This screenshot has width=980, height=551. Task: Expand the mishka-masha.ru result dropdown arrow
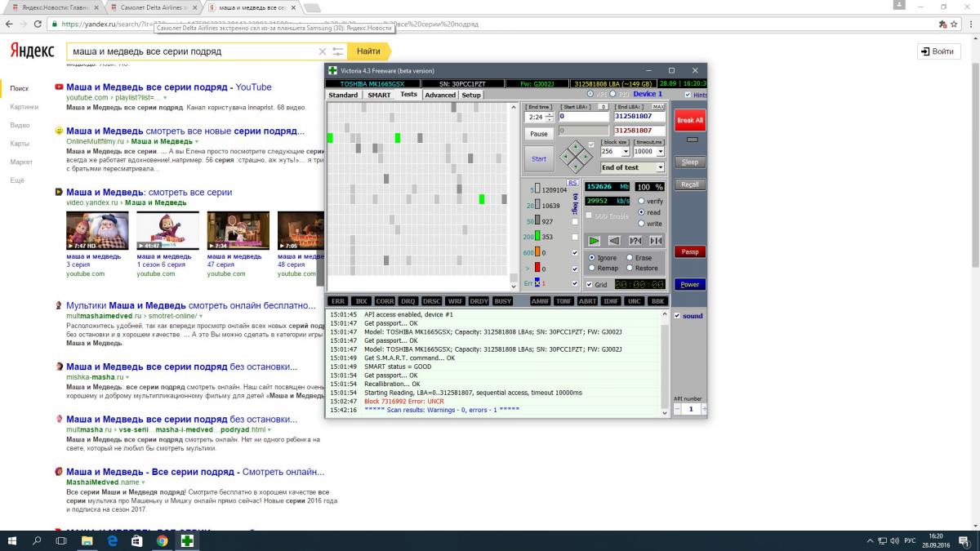click(x=127, y=378)
